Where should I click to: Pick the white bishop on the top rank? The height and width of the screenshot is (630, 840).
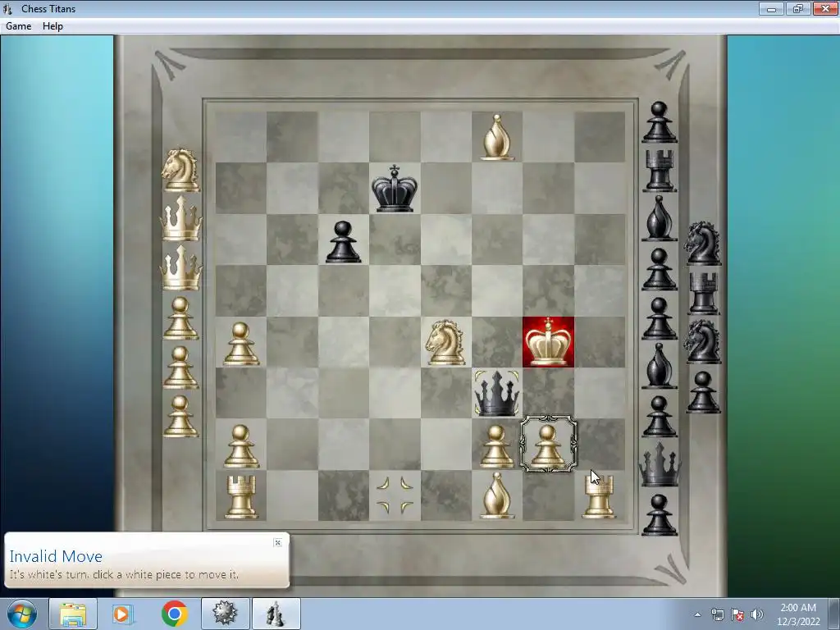pos(496,137)
